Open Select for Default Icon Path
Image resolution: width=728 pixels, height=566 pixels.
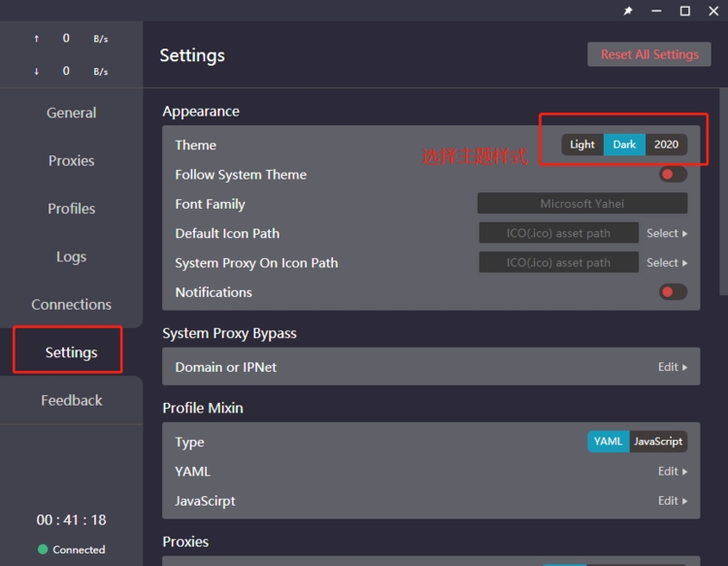click(x=667, y=233)
